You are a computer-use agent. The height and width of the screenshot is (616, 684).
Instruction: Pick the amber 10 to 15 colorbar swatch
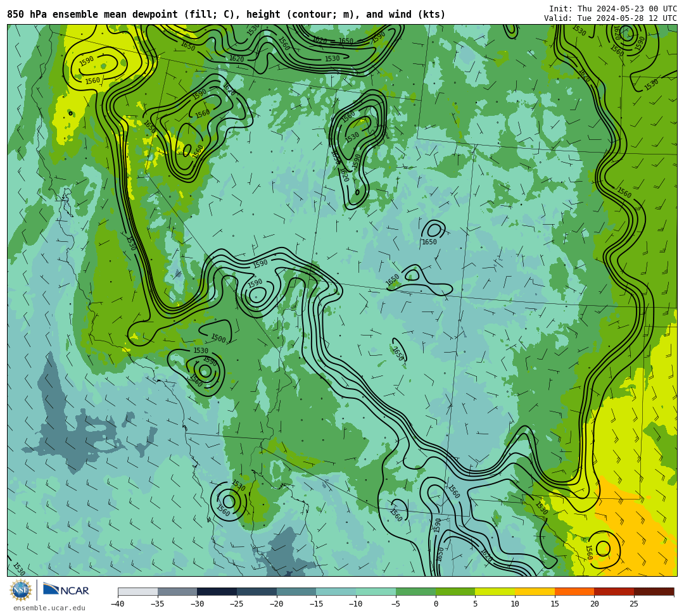tap(535, 591)
